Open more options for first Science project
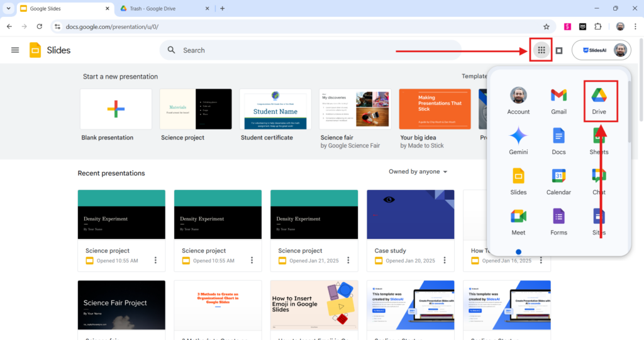Screen dimensions: 644x340 tap(155, 260)
